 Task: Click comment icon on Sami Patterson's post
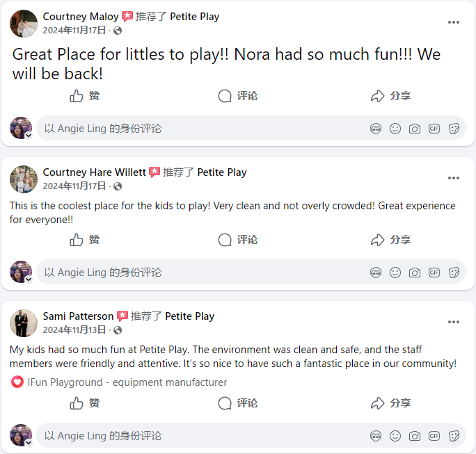237,403
